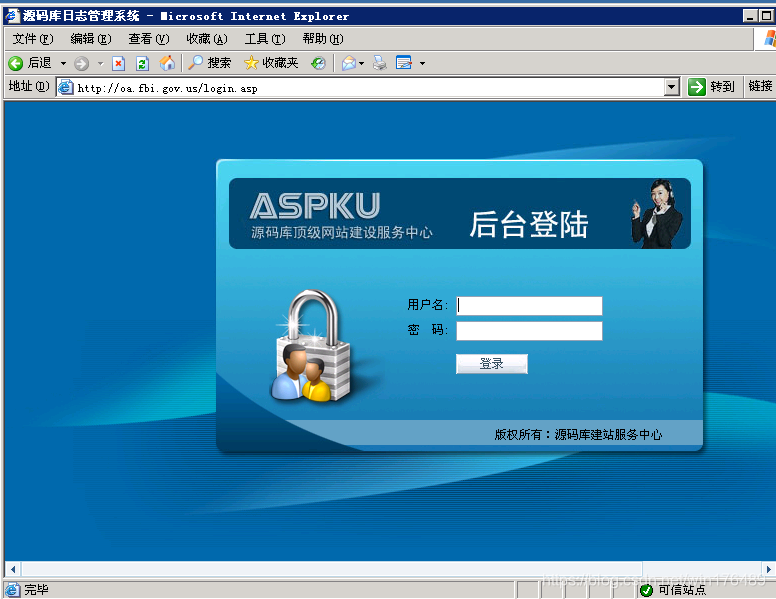
Task: Open the Search (搜索) toolbar button
Action: [209, 63]
